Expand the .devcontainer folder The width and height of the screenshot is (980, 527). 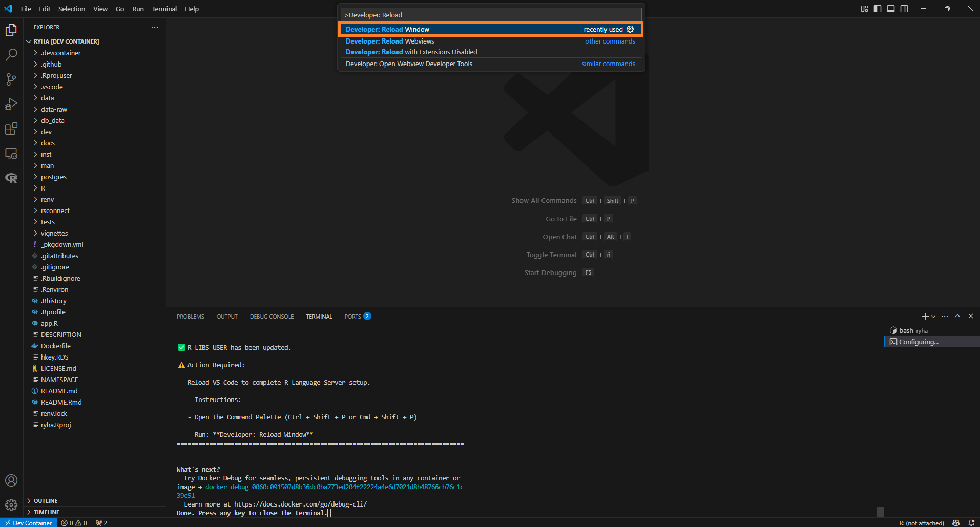coord(95,53)
